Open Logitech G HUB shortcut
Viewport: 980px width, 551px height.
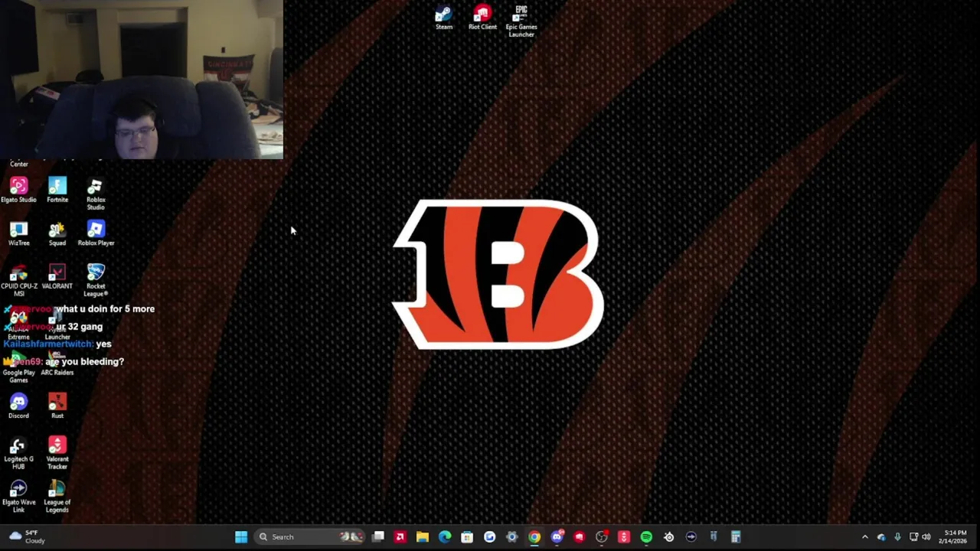18,453
